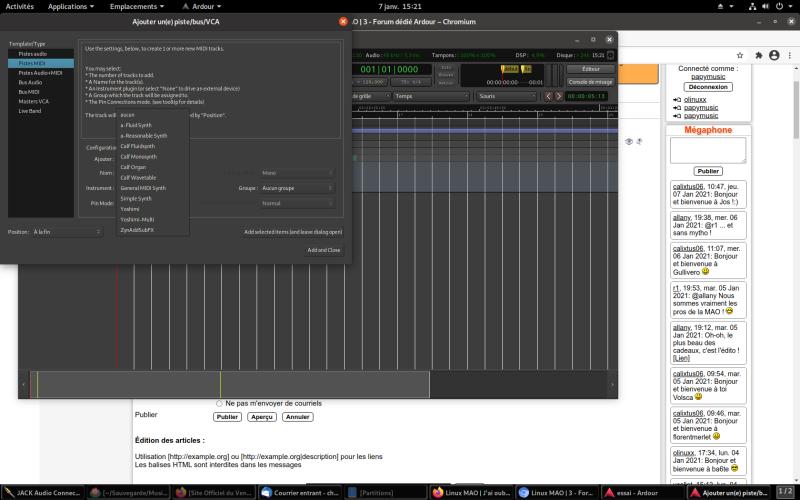Open the 'Temps' snap dropdown in Ardour
Image resolution: width=800 pixels, height=500 pixels.
431,96
